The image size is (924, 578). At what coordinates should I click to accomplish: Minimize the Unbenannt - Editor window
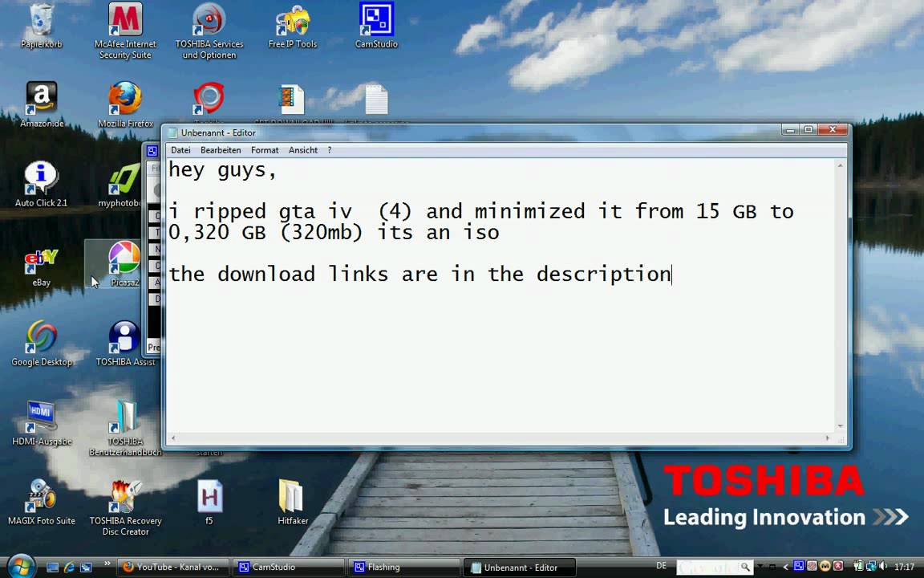point(790,130)
